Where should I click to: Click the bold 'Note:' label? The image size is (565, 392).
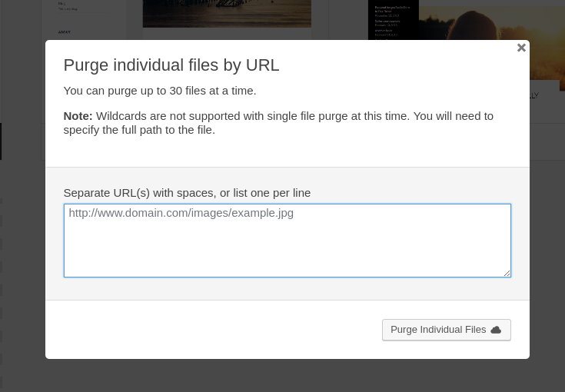78,116
